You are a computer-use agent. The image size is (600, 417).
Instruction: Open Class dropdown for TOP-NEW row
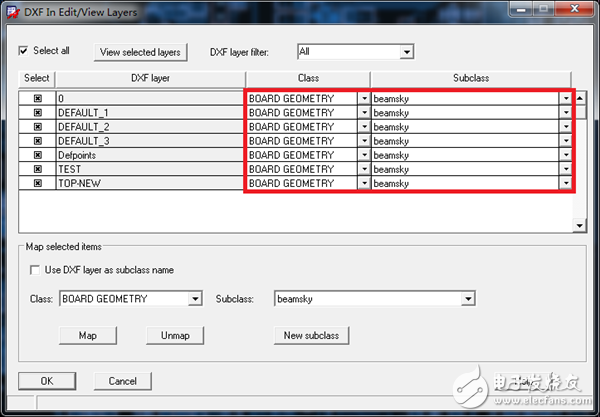(364, 183)
